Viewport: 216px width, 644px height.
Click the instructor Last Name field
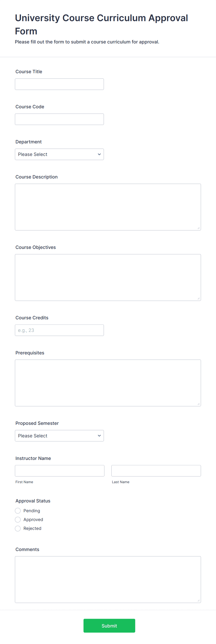click(x=156, y=471)
